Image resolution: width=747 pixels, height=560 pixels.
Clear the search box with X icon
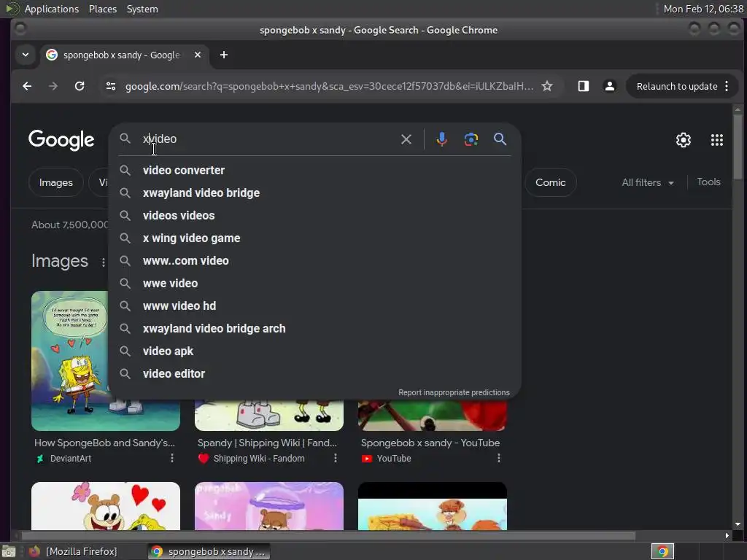406,139
